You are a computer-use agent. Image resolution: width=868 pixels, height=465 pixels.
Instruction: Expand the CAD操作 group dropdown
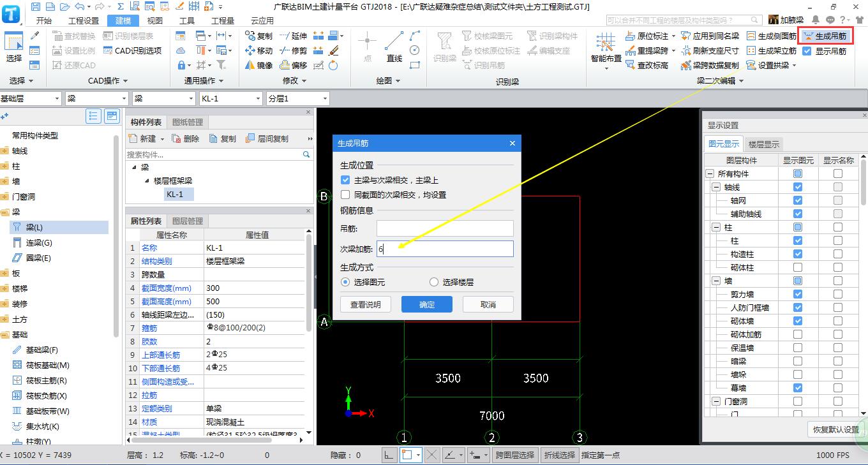[125, 81]
